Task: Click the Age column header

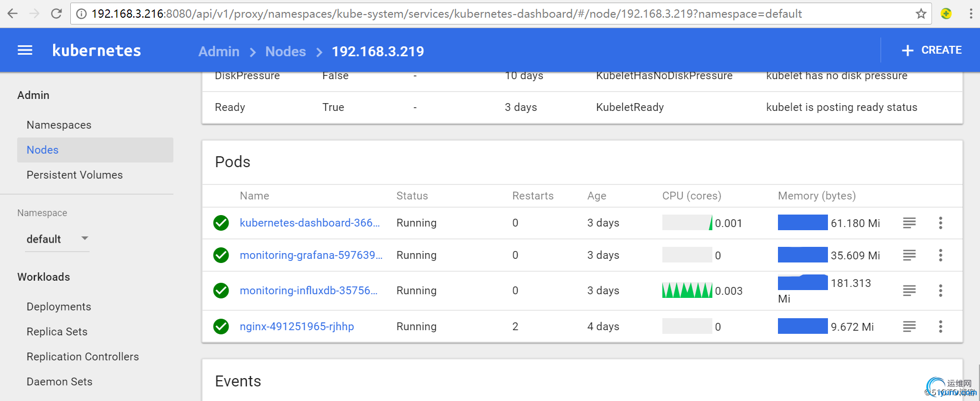Action: pos(597,196)
